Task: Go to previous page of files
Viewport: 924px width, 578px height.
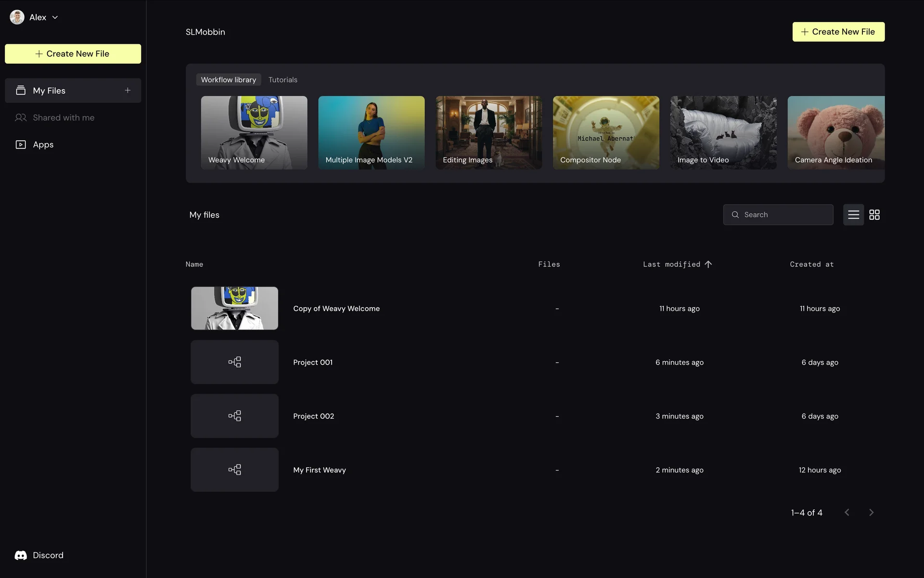Action: click(847, 512)
